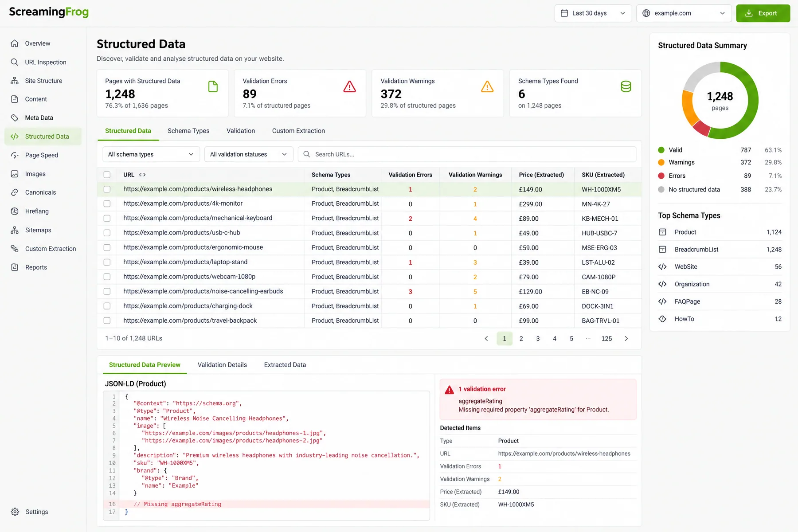Expand the All schema types filter
The width and height of the screenshot is (798, 532).
point(151,154)
